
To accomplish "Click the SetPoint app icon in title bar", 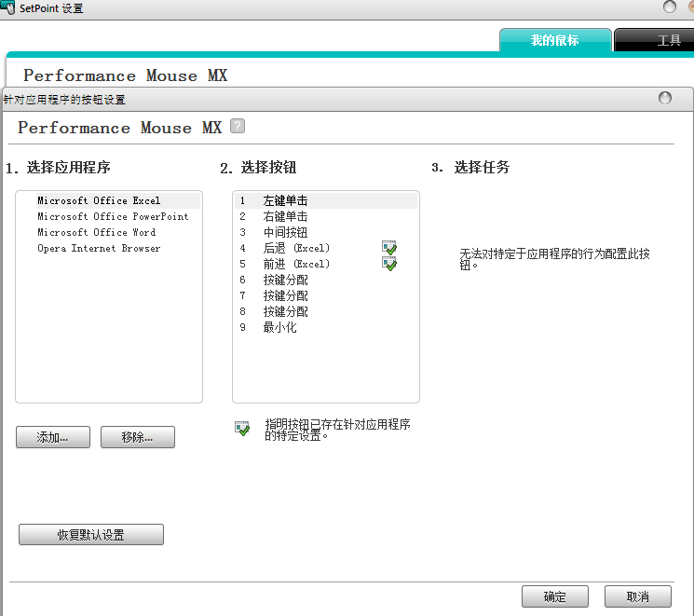I will (x=7, y=7).
